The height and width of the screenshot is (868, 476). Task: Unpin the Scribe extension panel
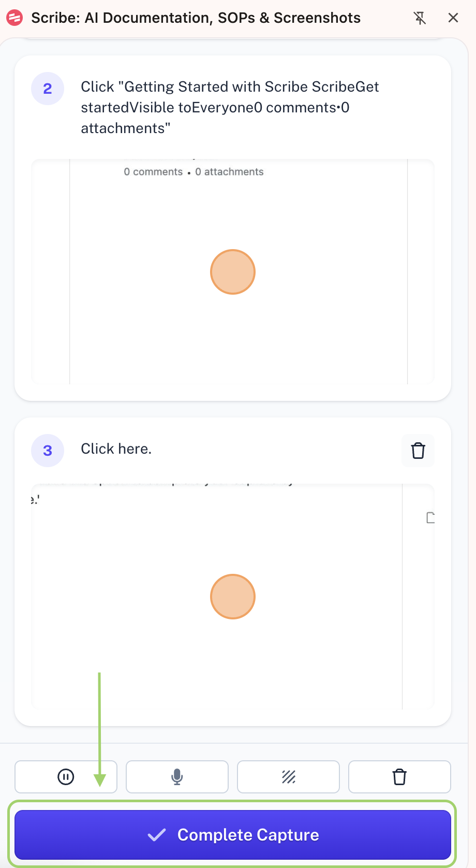(420, 18)
